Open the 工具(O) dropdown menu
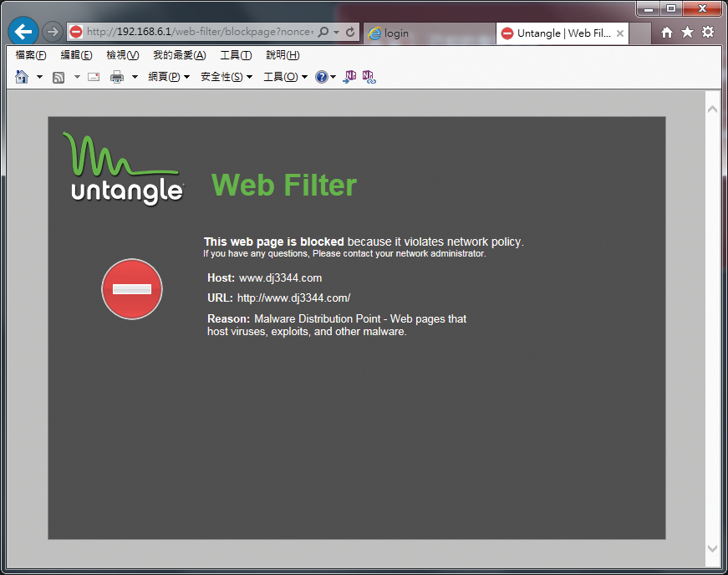Image resolution: width=728 pixels, height=575 pixels. pyautogui.click(x=286, y=77)
